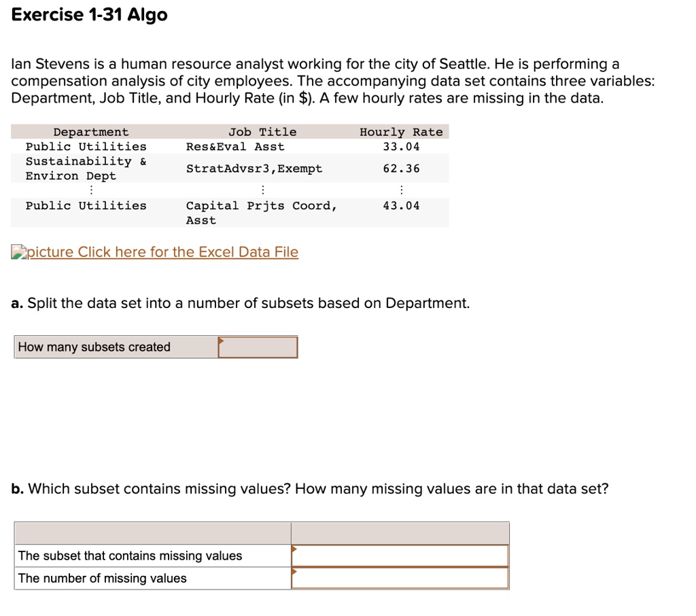Select the Sustainability & Environ Dept row
This screenshot has width=696, height=616.
point(86,168)
